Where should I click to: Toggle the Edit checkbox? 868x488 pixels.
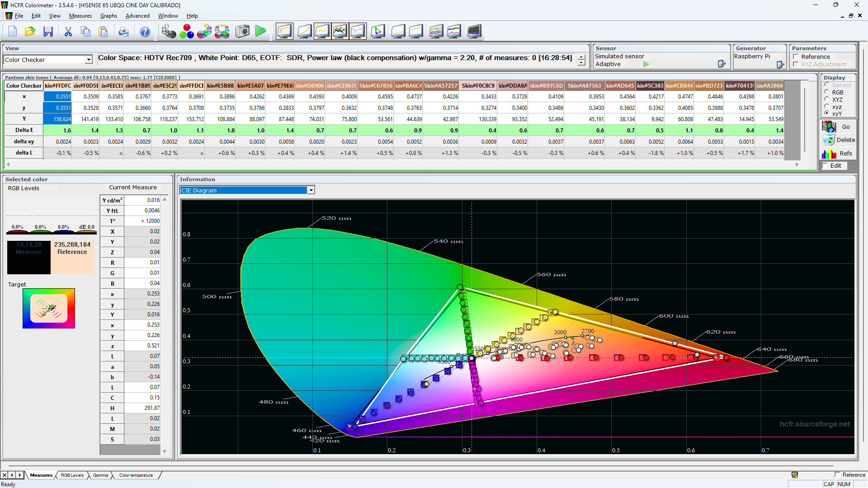[x=826, y=166]
